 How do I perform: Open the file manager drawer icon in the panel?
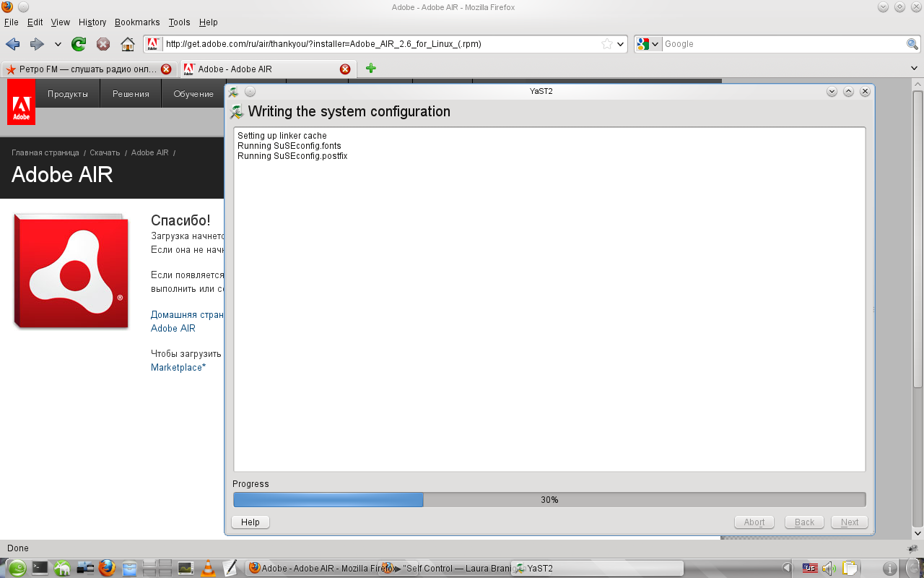coord(130,569)
